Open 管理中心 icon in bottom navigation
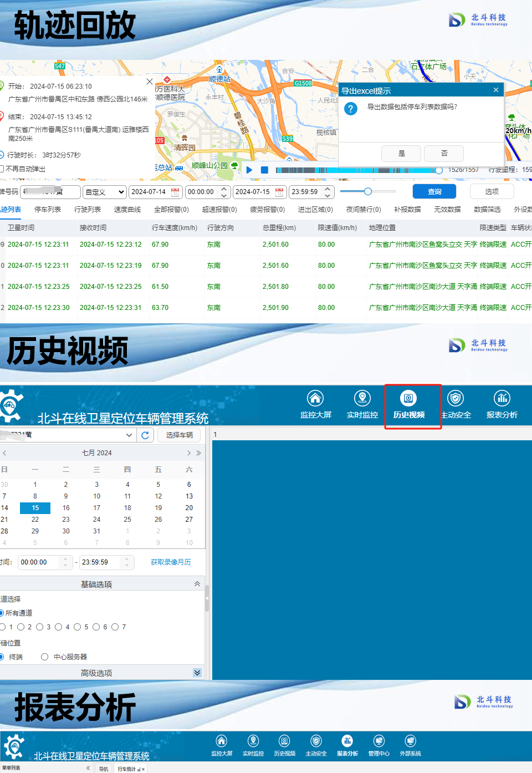Screen dimensions: 532x773 (x=378, y=741)
